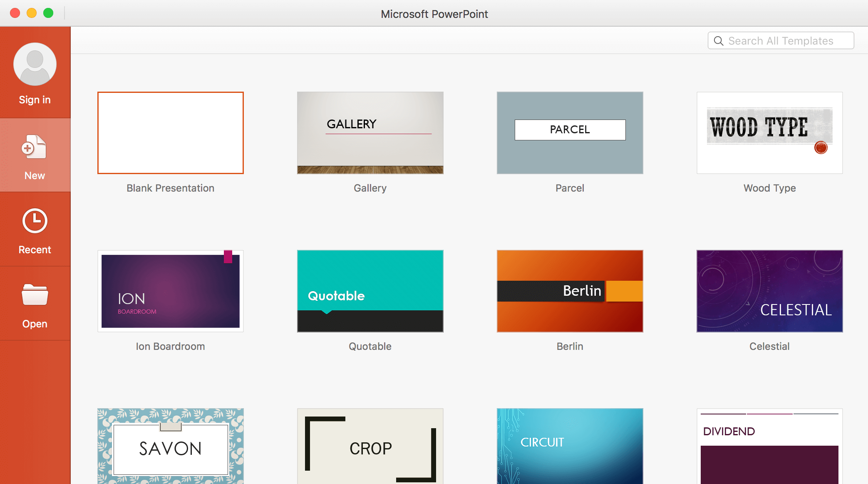The height and width of the screenshot is (484, 868).
Task: Select the Gallery template thumbnail
Action: pyautogui.click(x=370, y=132)
